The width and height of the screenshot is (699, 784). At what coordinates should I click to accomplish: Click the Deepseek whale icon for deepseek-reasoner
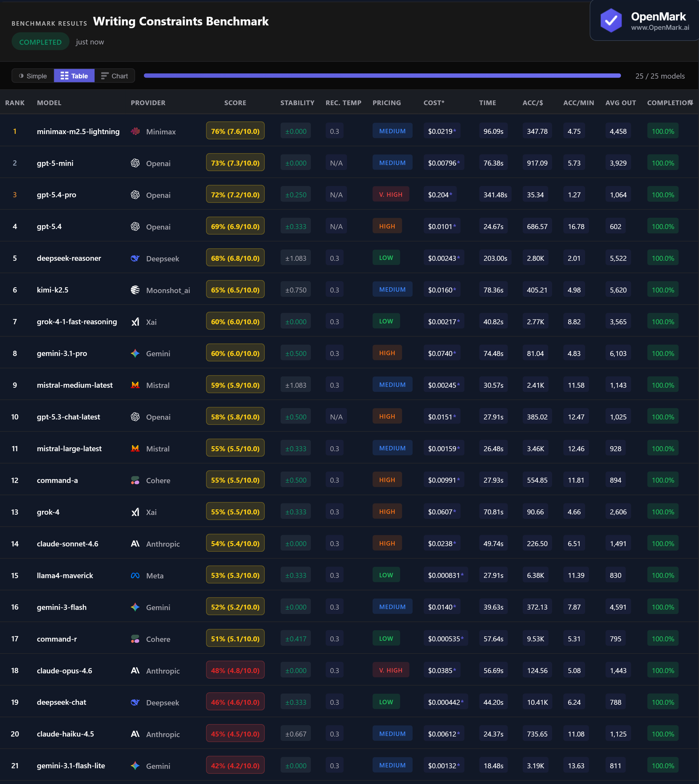135,258
